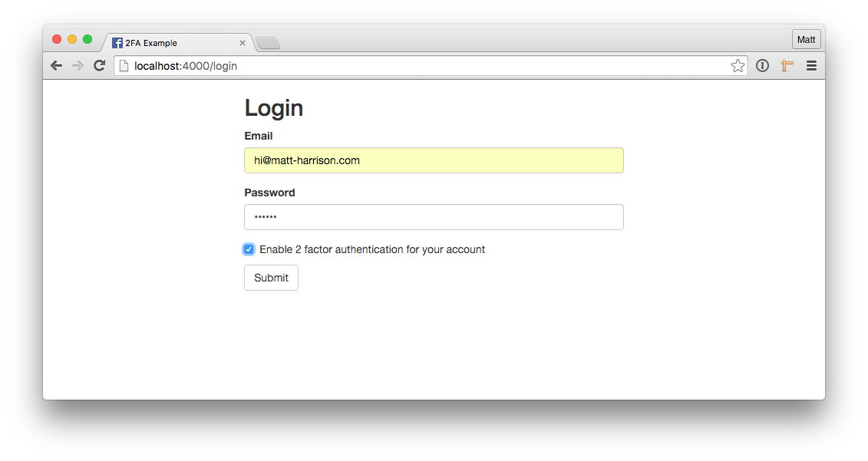This screenshot has width=868, height=461.
Task: Open the Matt profile button
Action: pyautogui.click(x=806, y=39)
